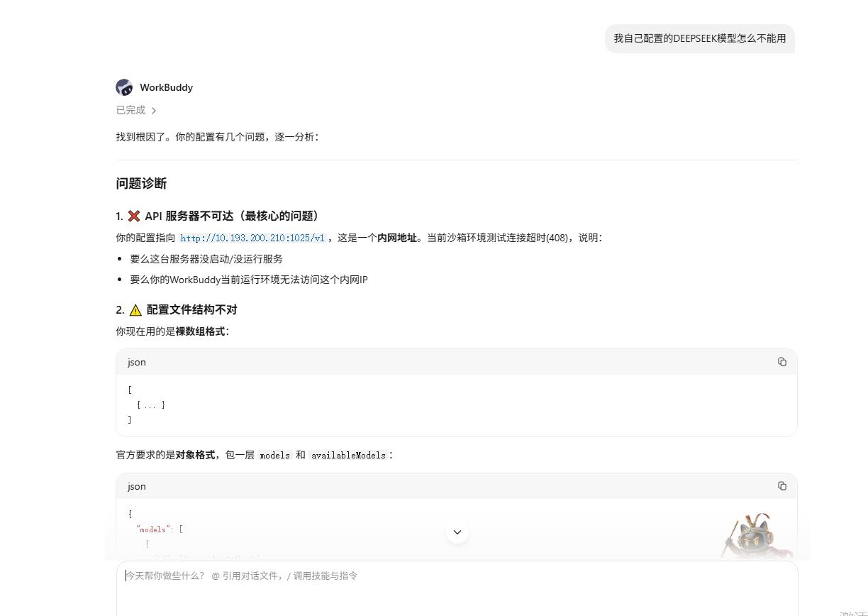The height and width of the screenshot is (616, 868).
Task: Copy the second json code block
Action: tap(781, 486)
